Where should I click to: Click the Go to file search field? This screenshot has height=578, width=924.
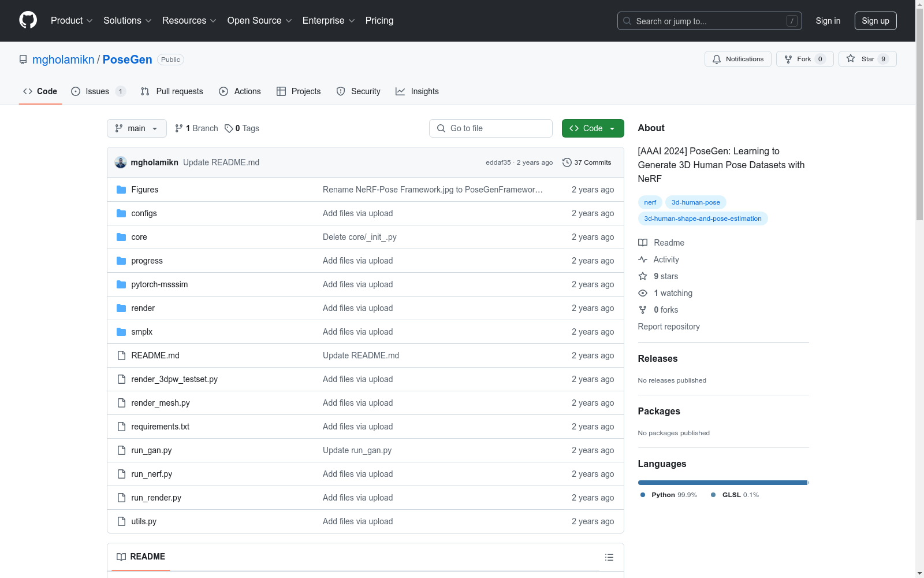click(491, 128)
